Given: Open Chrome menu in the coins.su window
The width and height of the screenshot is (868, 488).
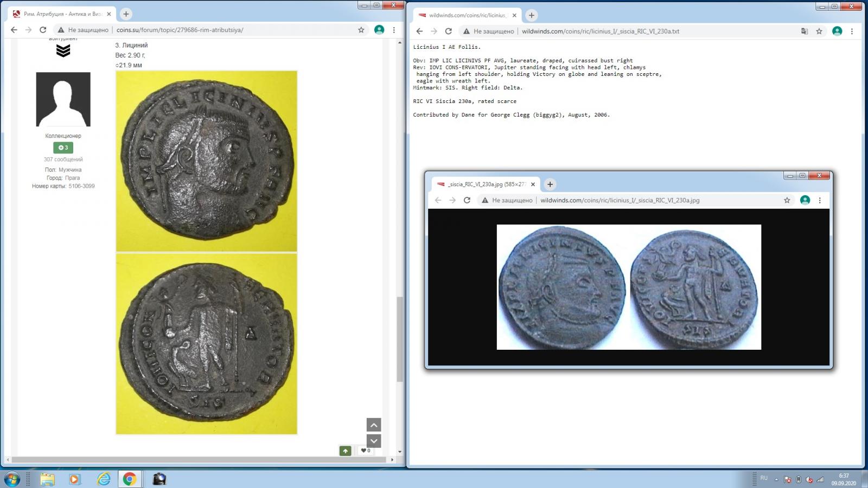Looking at the screenshot, I should click(x=394, y=30).
